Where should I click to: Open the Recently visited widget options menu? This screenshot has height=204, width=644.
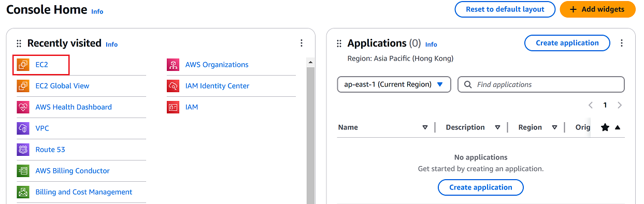coord(302,43)
